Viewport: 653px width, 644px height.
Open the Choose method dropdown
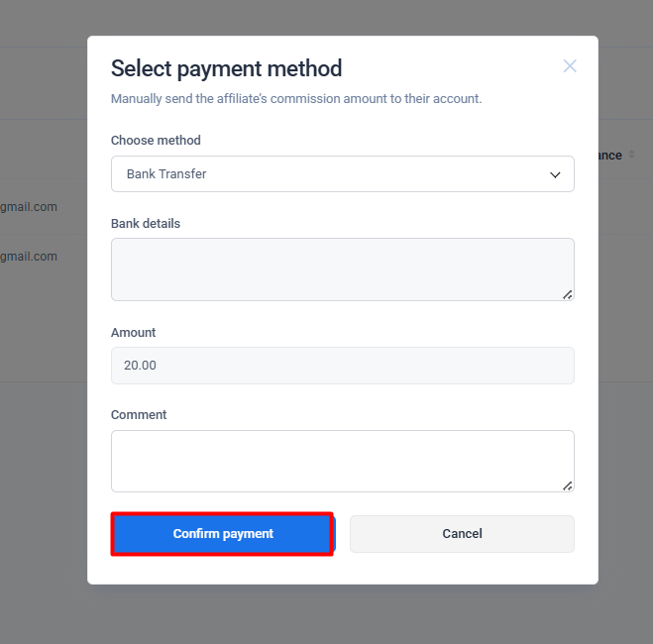[342, 174]
